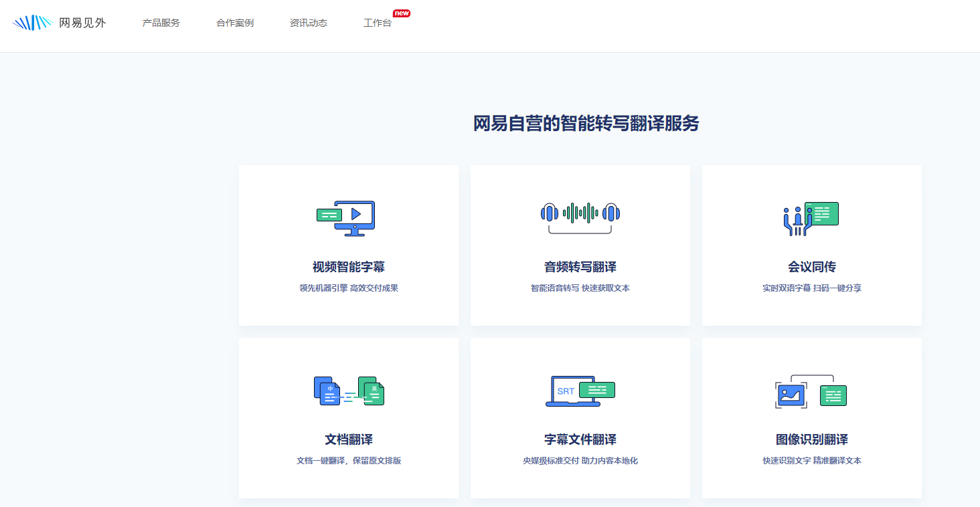Open the 字幕文件翻译 service title
The width and height of the screenshot is (980, 507).
pyautogui.click(x=580, y=439)
